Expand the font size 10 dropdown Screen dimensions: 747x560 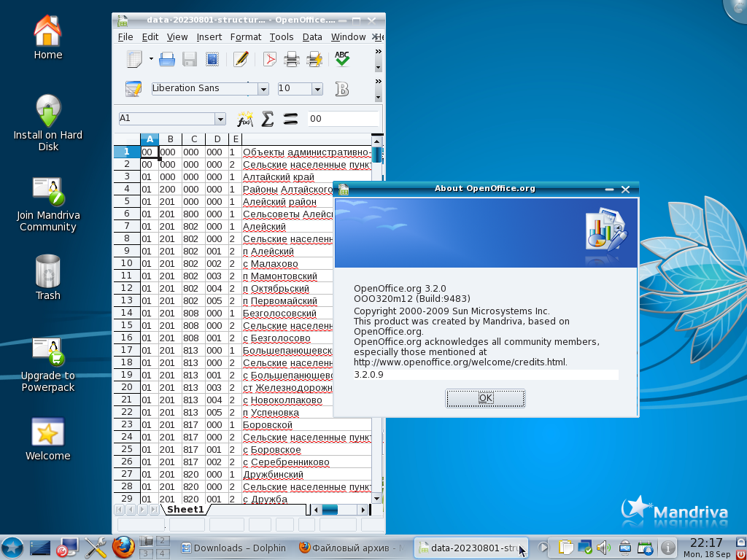[317, 88]
